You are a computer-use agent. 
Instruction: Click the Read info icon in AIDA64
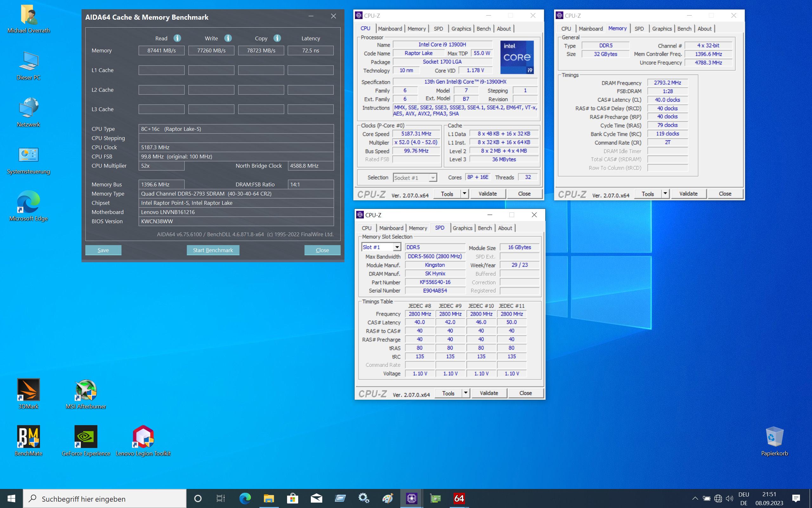click(177, 38)
